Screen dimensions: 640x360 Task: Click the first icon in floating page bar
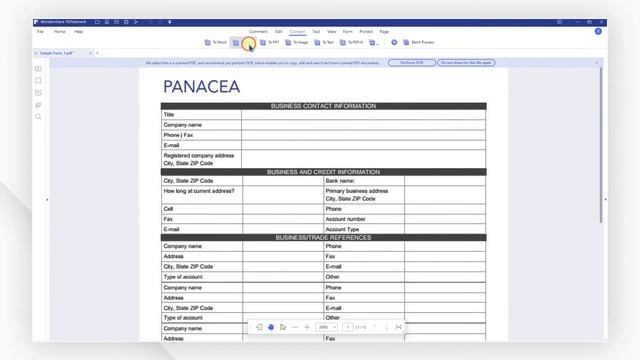[259, 327]
